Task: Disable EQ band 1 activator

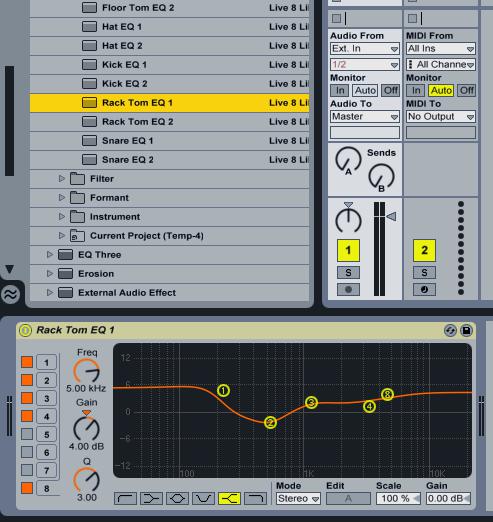Action: click(x=27, y=362)
